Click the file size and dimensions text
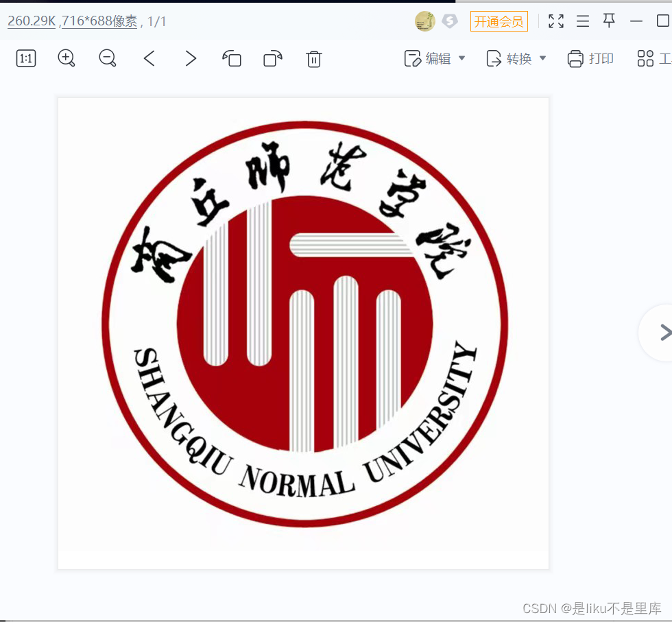672x622 pixels. click(x=73, y=21)
